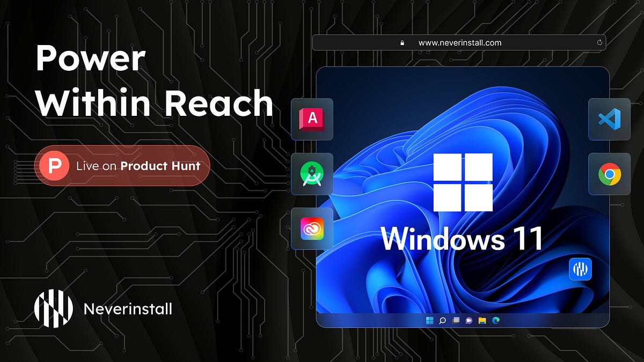
Task: Click the www.neverinstall.com address bar
Action: (x=462, y=42)
